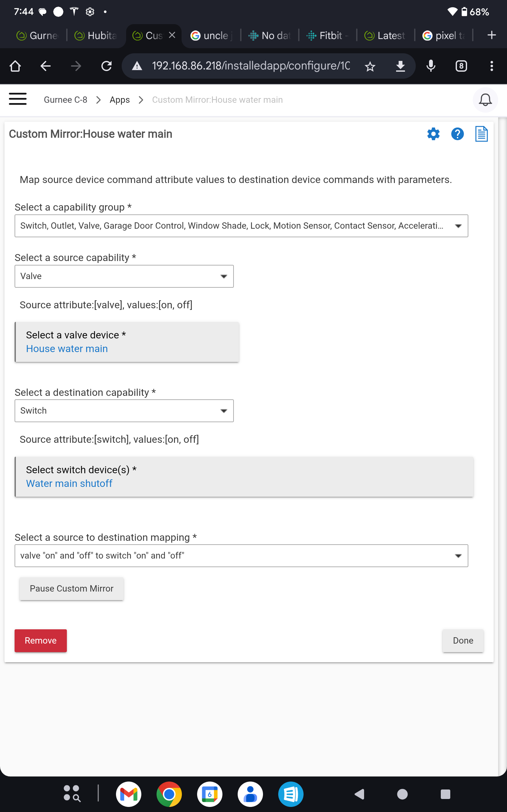View app logs via the document icon
Screen dimensions: 507x812
point(481,134)
